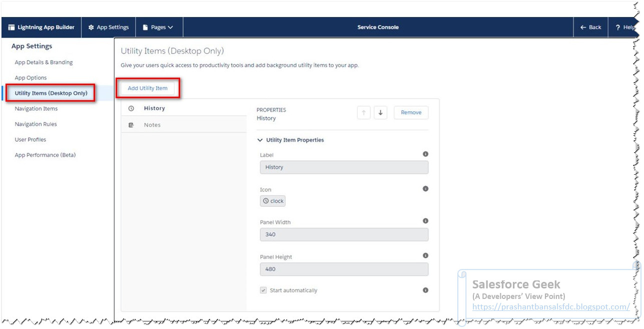Click the Add Utility Item button

[148, 88]
